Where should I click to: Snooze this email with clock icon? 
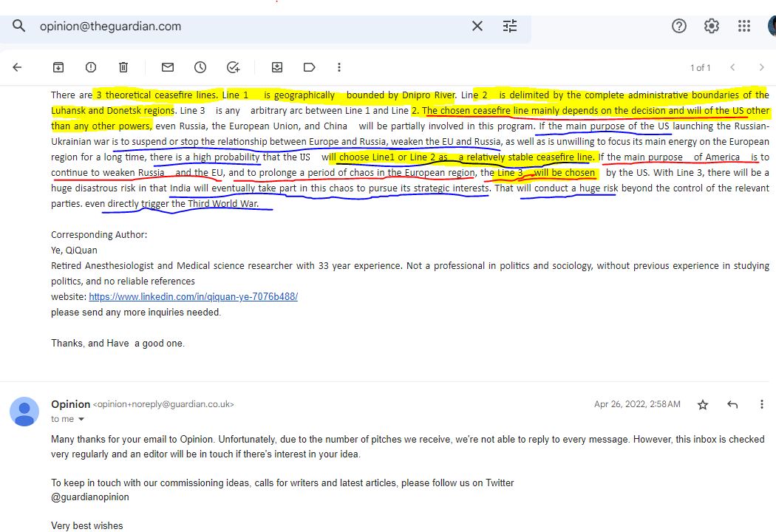200,67
